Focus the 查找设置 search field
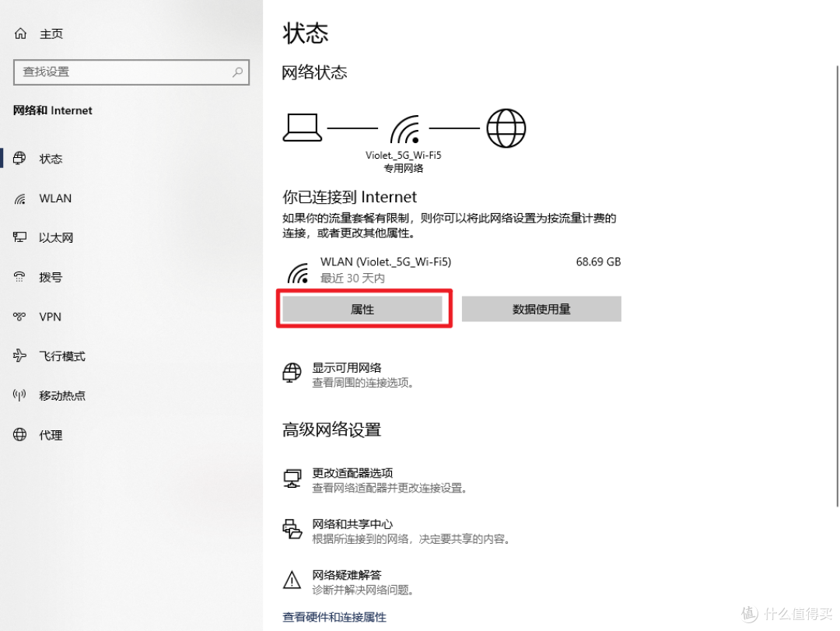The height and width of the screenshot is (631, 840). coord(131,72)
